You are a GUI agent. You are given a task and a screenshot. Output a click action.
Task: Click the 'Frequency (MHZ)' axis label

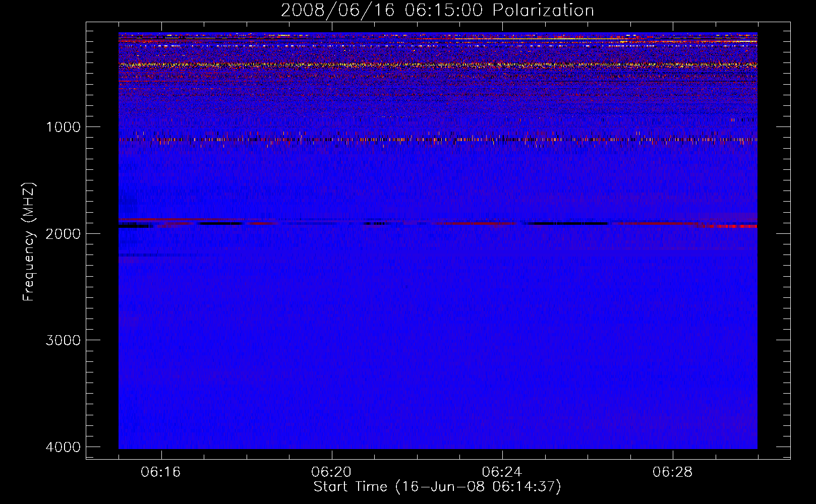[29, 242]
